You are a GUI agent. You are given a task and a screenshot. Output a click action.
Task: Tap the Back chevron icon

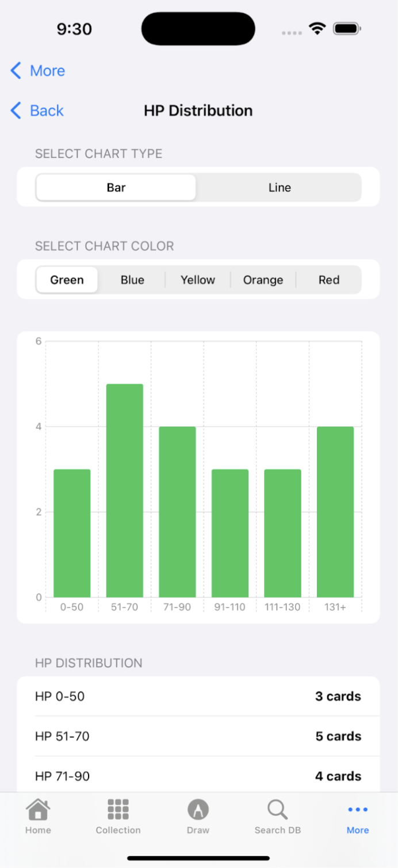coord(16,111)
